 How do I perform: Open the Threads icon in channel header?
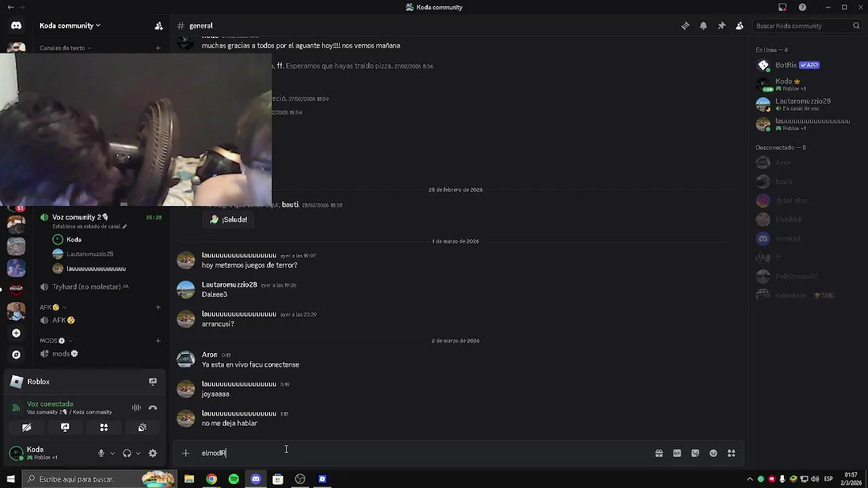(x=685, y=26)
